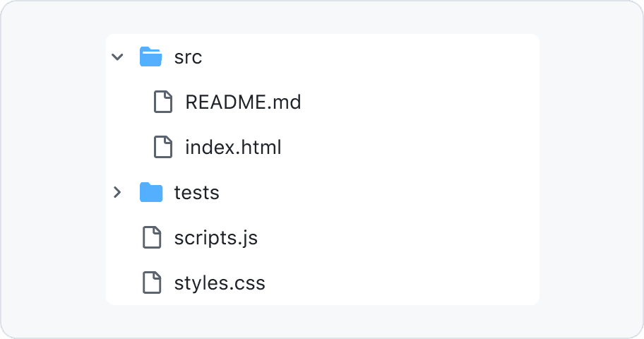Viewport: 644px width, 339px height.
Task: Select the tests folder name
Action: tap(197, 193)
